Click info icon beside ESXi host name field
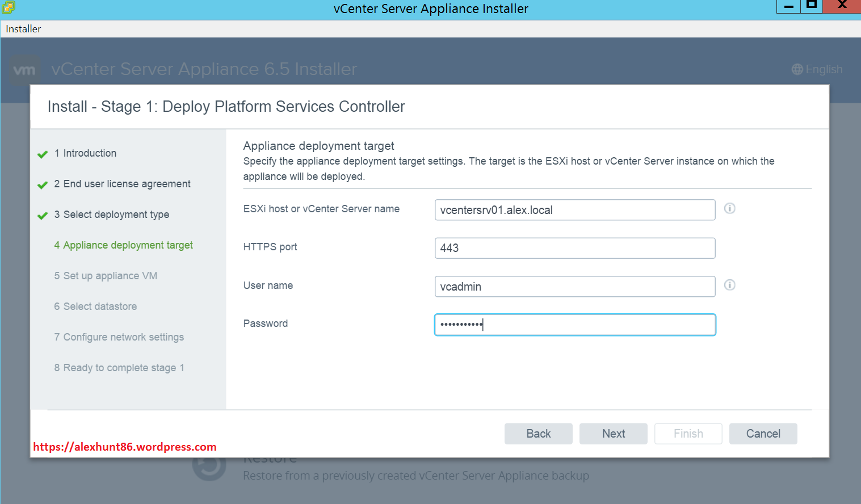The width and height of the screenshot is (861, 504). click(730, 208)
